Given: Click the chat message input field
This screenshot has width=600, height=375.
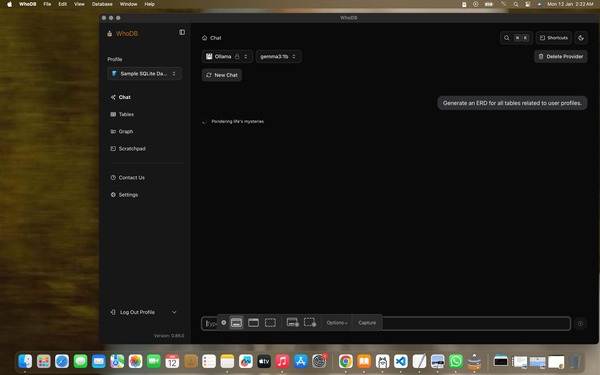Looking at the screenshot, I should (386, 323).
